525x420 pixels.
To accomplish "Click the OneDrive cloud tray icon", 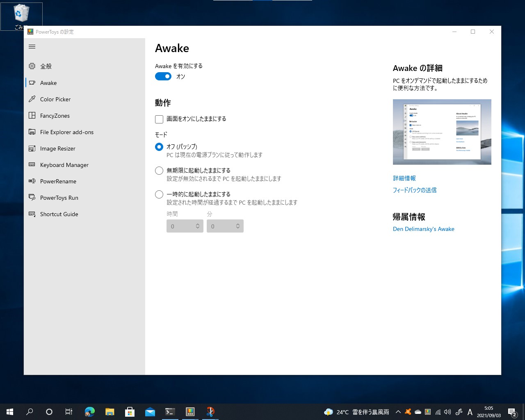I will click(x=418, y=412).
